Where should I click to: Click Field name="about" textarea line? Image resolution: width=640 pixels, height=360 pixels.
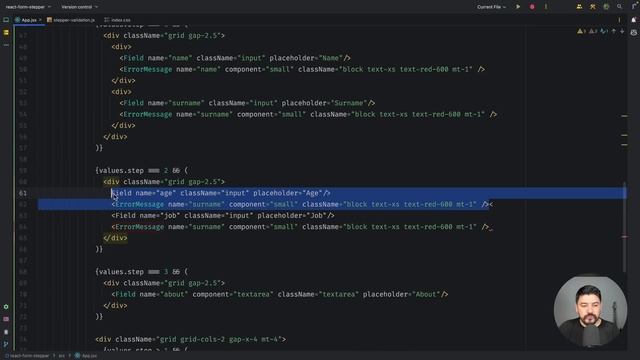pos(280,294)
